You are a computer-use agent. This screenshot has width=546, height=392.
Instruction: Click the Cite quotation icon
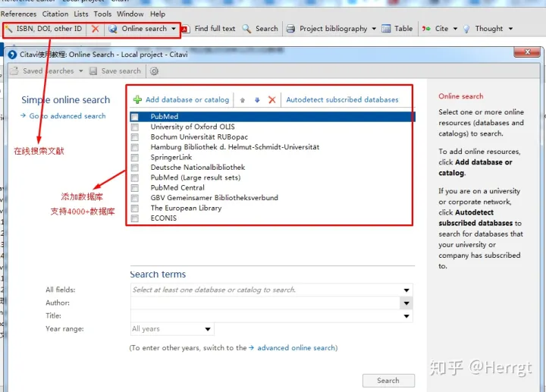(426, 29)
